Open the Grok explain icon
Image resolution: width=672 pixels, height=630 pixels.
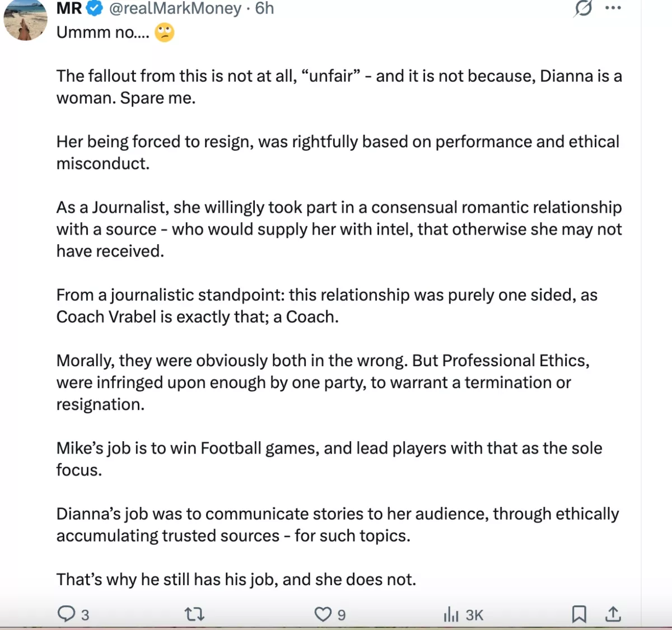coord(584,8)
